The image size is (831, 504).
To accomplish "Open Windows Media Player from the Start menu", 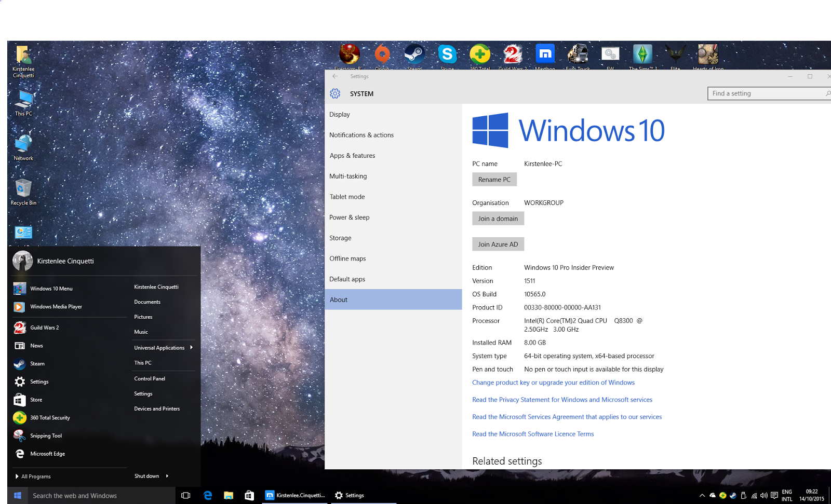I will click(x=56, y=307).
